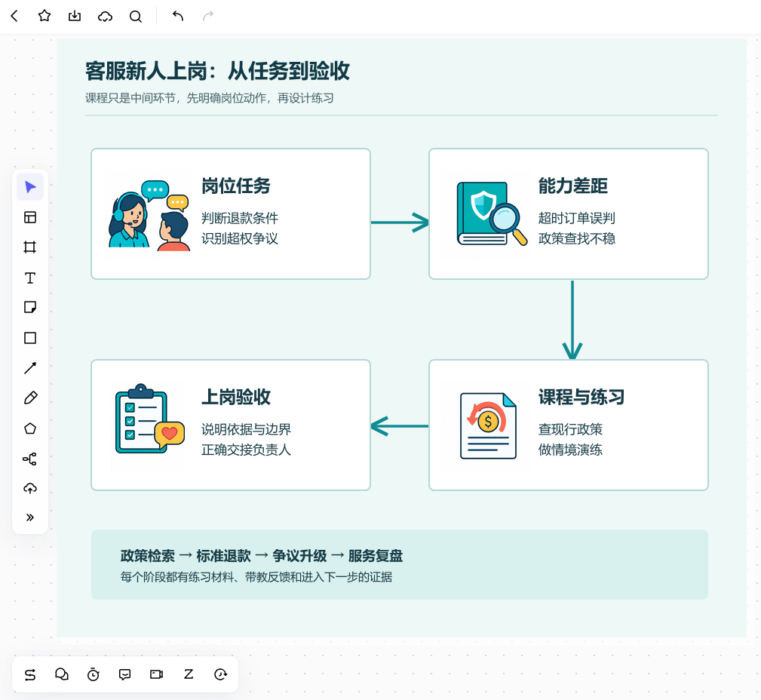The width and height of the screenshot is (761, 700).
Task: Expand more tools double chevron
Action: point(30,517)
